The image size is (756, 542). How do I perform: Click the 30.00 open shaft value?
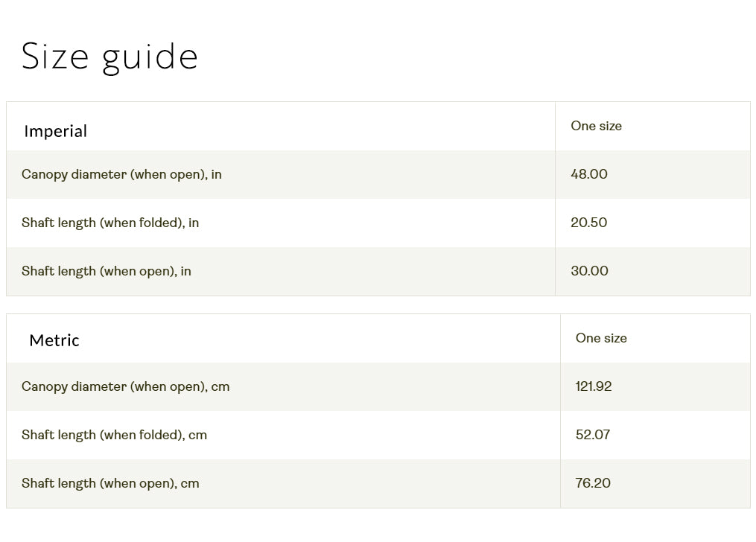click(589, 271)
